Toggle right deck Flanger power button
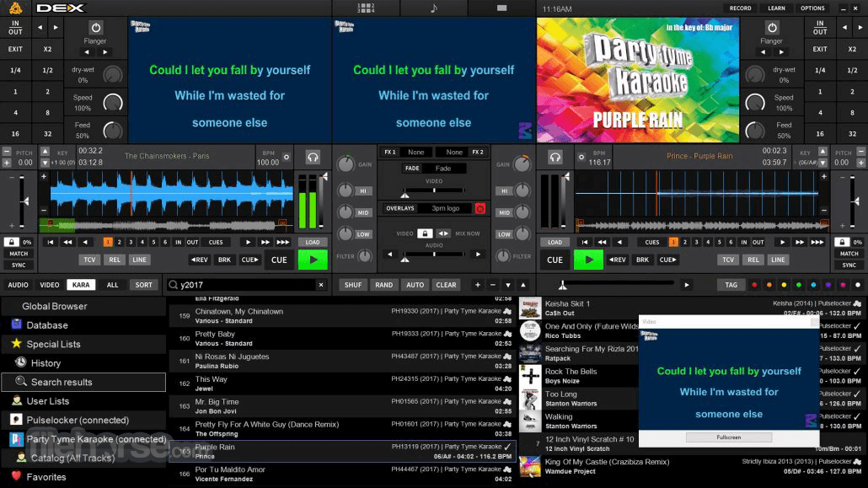Screen dimensions: 868x488 (x=772, y=27)
